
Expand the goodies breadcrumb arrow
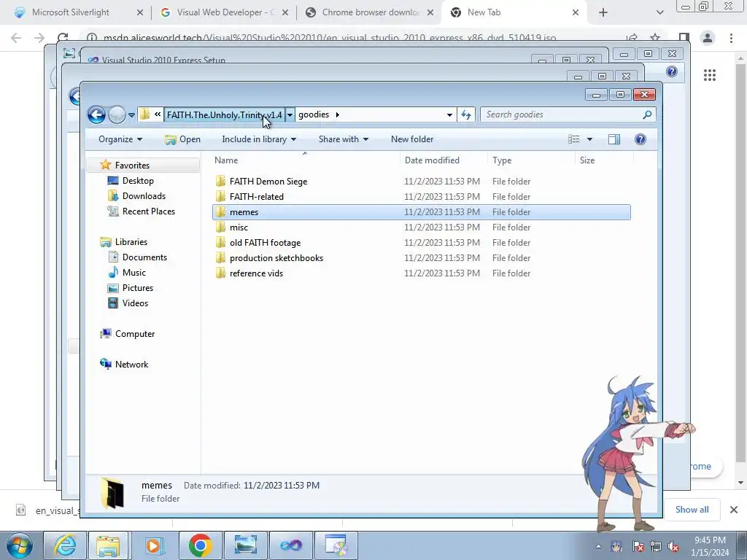pos(337,114)
